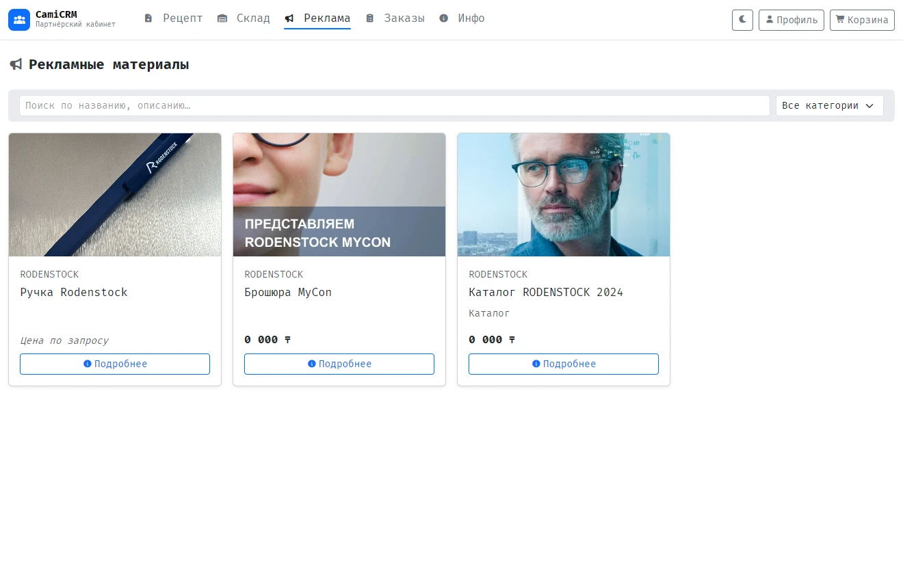Show details of Каталог RODENSTOCK 2024
Screen dimensions: 903x588
click(x=564, y=364)
